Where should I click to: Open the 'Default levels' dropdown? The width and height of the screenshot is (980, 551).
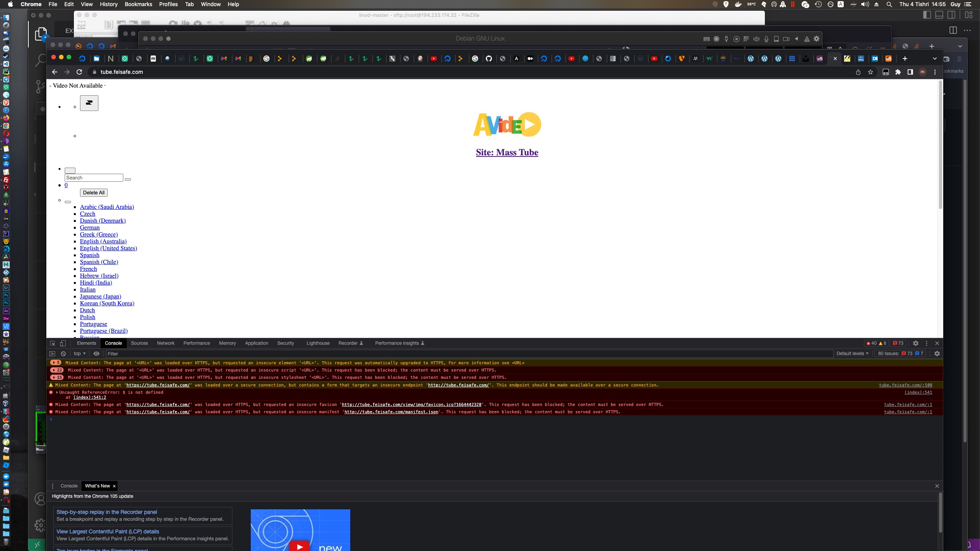[x=852, y=354]
